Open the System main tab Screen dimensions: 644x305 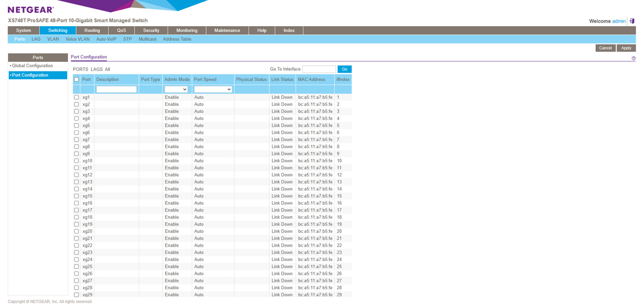[24, 30]
